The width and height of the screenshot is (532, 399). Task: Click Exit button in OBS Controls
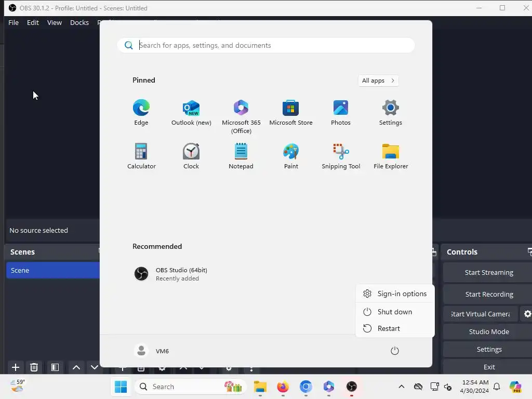click(x=488, y=367)
